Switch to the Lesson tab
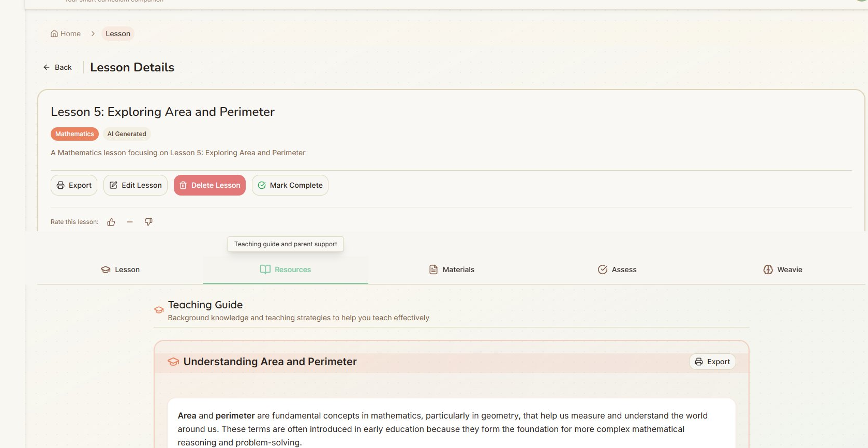This screenshot has width=868, height=448. tap(120, 270)
